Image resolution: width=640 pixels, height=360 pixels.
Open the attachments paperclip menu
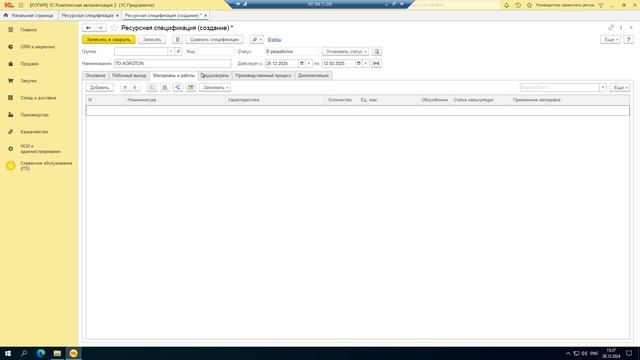(x=257, y=40)
